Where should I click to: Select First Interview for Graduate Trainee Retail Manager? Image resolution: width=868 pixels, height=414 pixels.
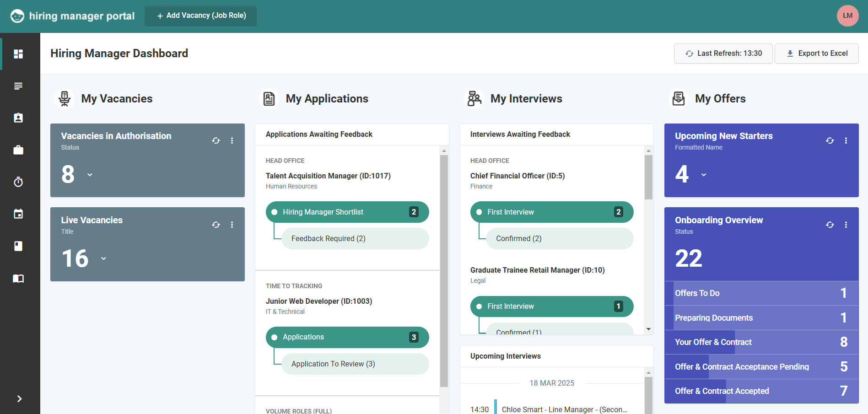(552, 306)
